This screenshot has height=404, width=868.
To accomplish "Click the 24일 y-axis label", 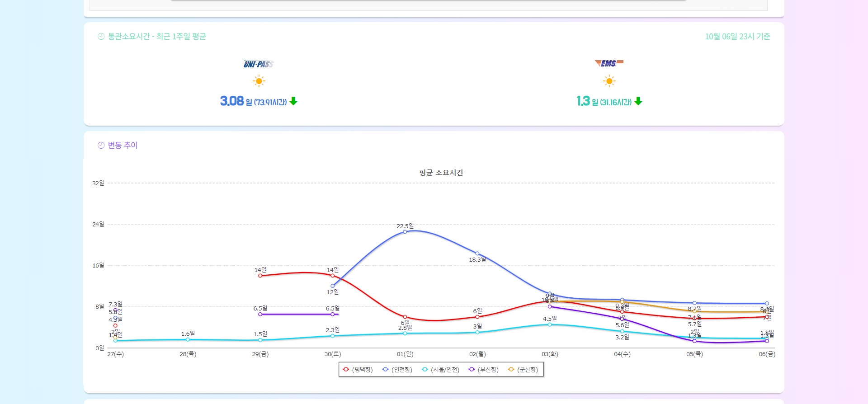I will pyautogui.click(x=98, y=224).
